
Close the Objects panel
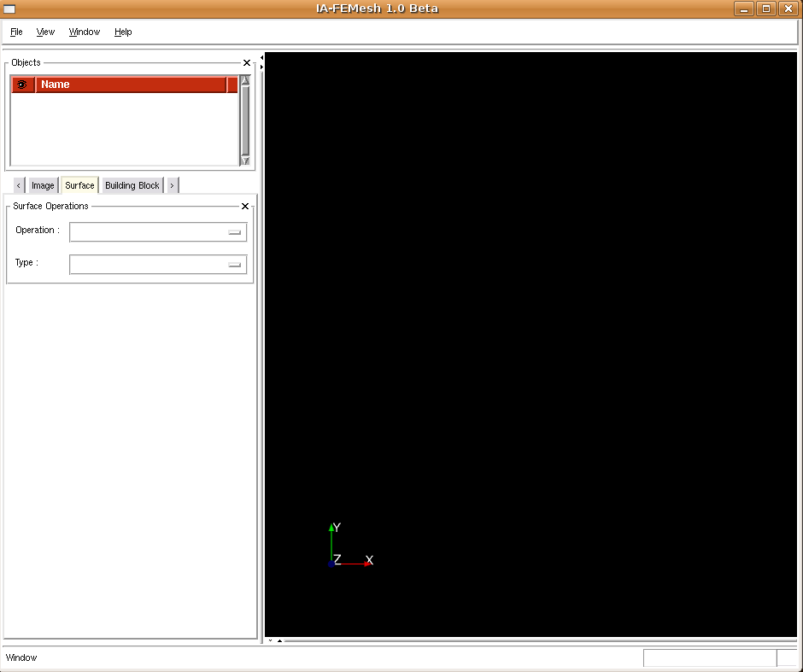click(x=247, y=63)
